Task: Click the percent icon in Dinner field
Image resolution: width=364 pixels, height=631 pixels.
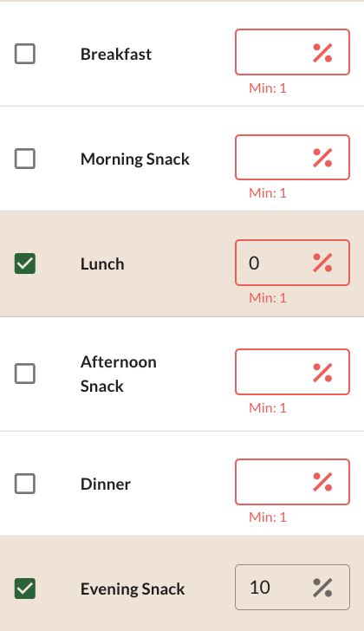Action: [322, 482]
